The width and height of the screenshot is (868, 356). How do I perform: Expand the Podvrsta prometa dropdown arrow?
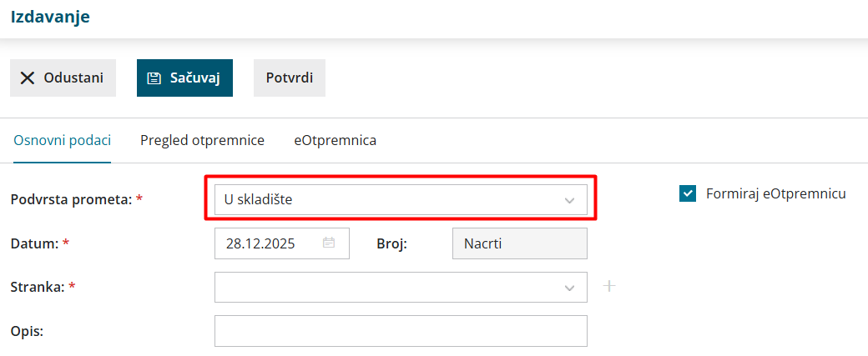pos(570,200)
